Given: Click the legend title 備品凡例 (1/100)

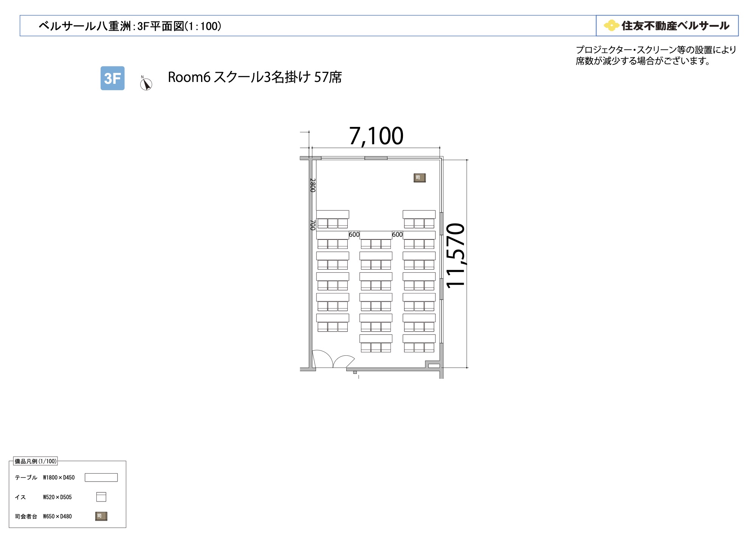Looking at the screenshot, I should click(36, 461).
